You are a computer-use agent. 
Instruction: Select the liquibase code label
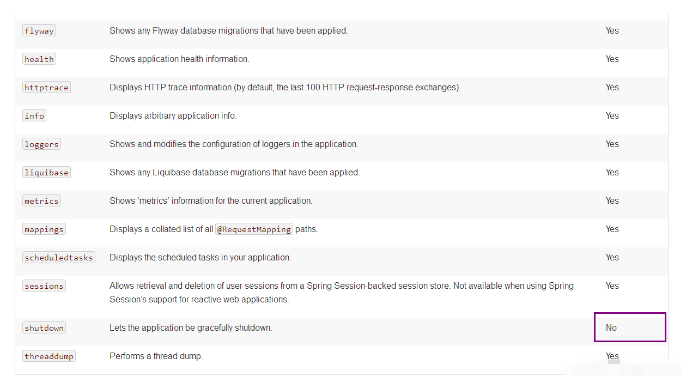[x=47, y=172]
